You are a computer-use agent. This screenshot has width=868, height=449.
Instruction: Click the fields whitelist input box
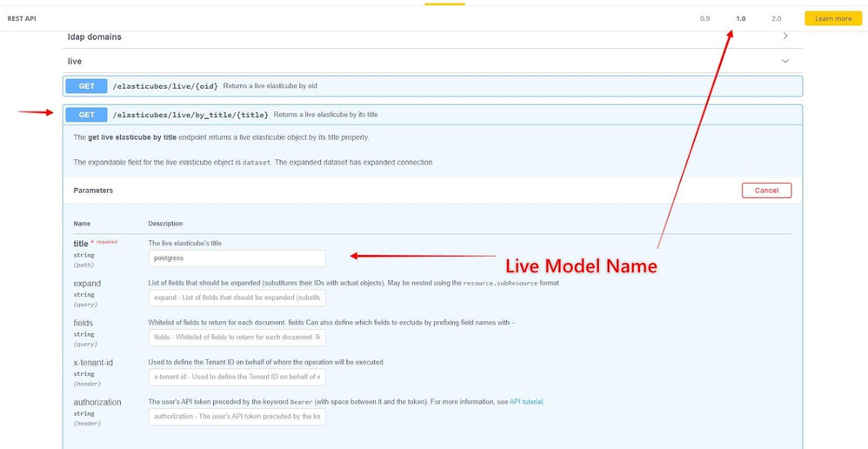pyautogui.click(x=237, y=338)
